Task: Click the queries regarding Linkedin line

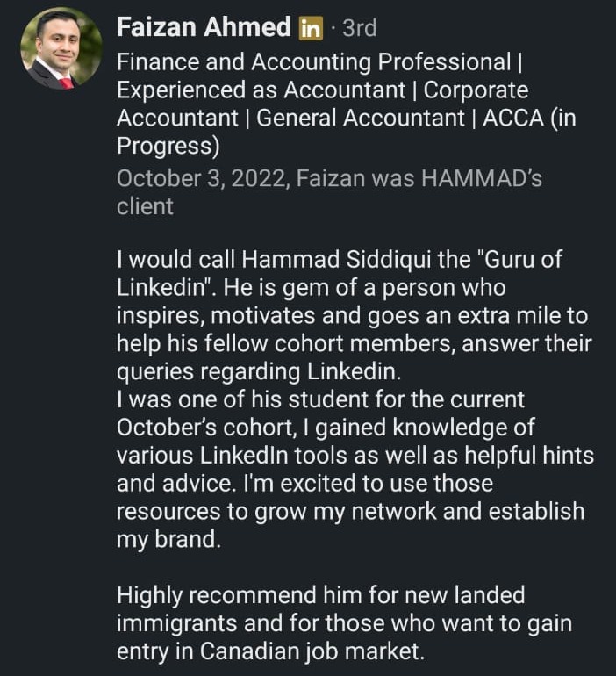Action: click(x=259, y=372)
